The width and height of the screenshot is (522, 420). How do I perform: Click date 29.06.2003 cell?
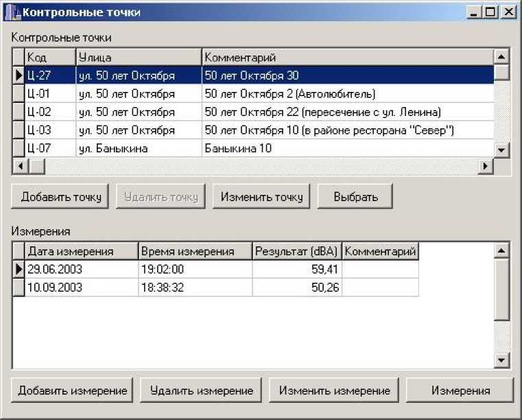click(x=82, y=269)
